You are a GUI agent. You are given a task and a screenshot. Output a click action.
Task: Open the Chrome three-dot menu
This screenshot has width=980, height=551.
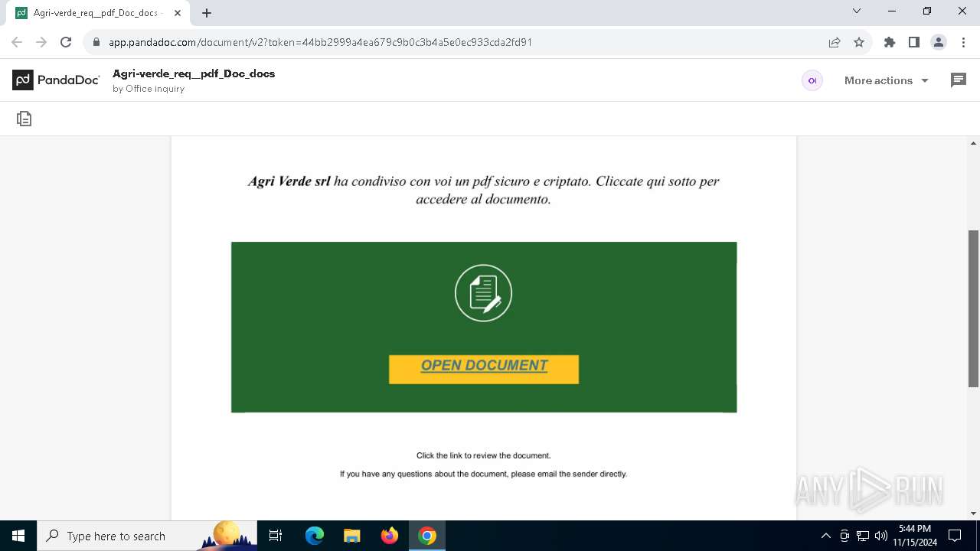[x=963, y=42]
